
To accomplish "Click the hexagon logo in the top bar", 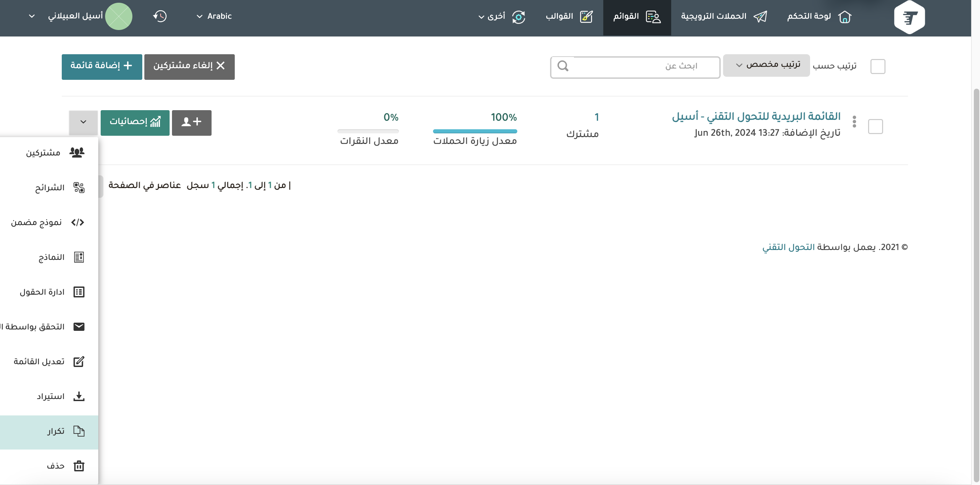I will click(x=909, y=17).
